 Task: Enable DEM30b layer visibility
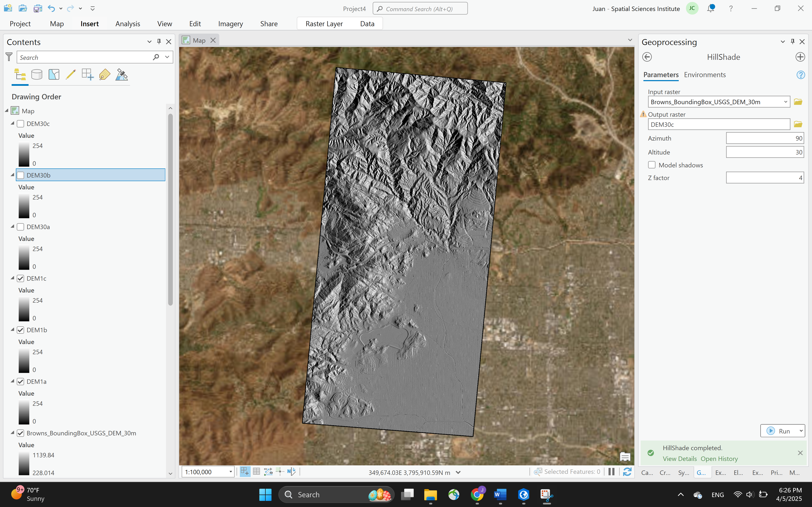21,175
